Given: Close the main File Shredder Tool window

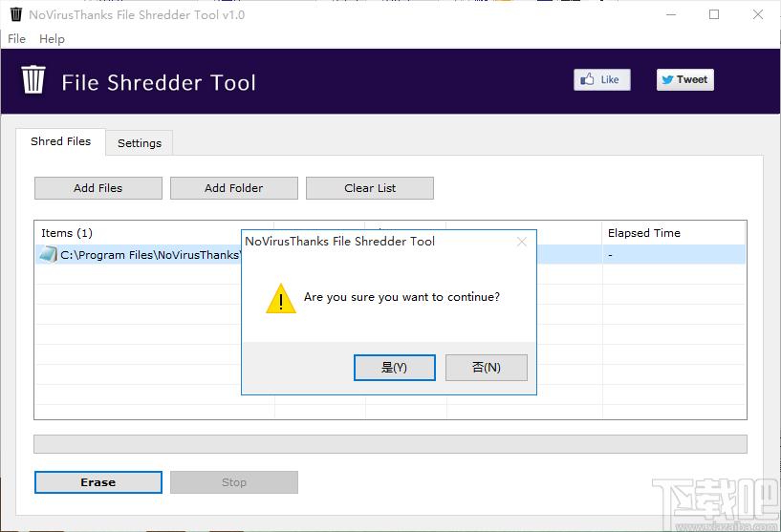Looking at the screenshot, I should pos(758,14).
